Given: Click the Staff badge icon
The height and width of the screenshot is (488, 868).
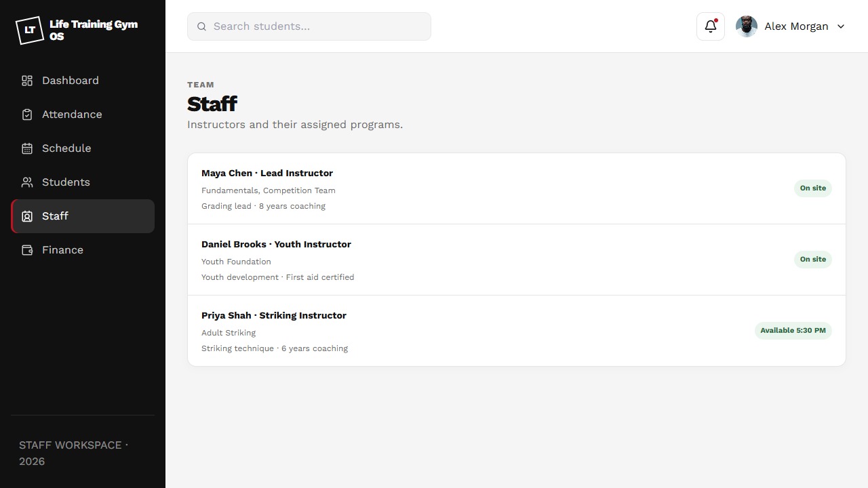Looking at the screenshot, I should click(x=27, y=216).
